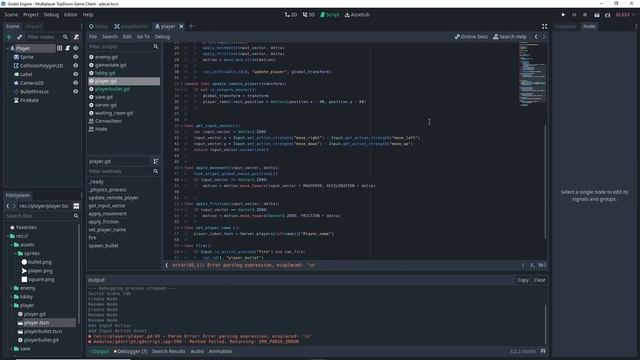The width and height of the screenshot is (640, 360).
Task: Open the Scene menu
Action: pos(11,15)
